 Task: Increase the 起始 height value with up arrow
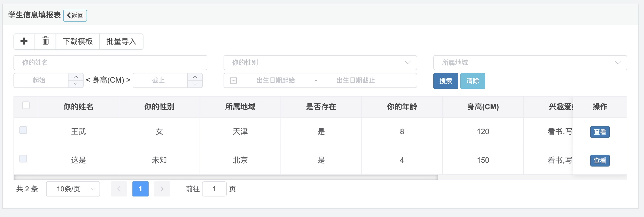coord(76,77)
